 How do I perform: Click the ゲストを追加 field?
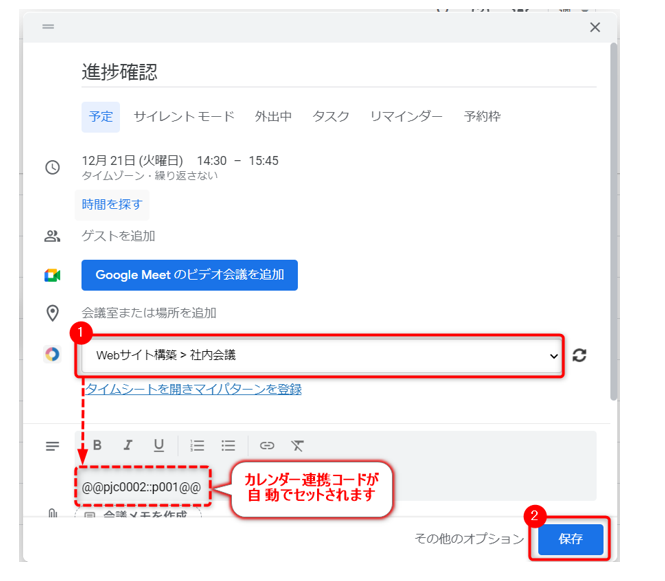pyautogui.click(x=118, y=236)
